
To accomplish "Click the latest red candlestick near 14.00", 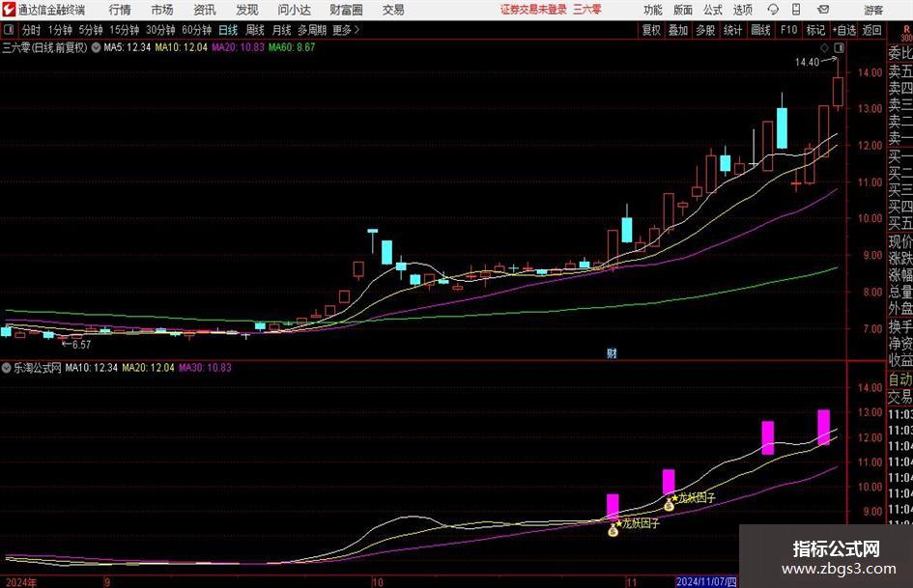I will pos(839,92).
